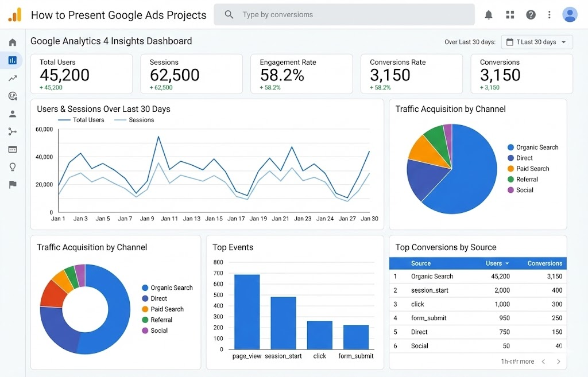
Task: Expand the Last 30 days date dropdown
Action: (537, 42)
